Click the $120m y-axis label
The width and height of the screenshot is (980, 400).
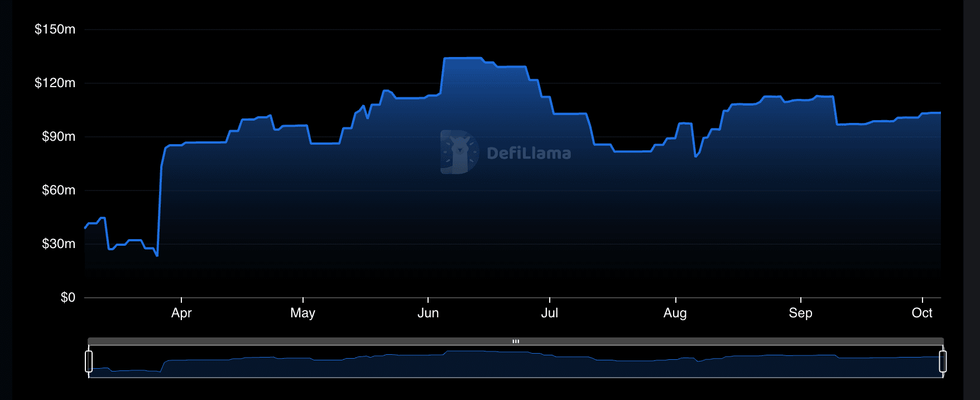click(55, 83)
